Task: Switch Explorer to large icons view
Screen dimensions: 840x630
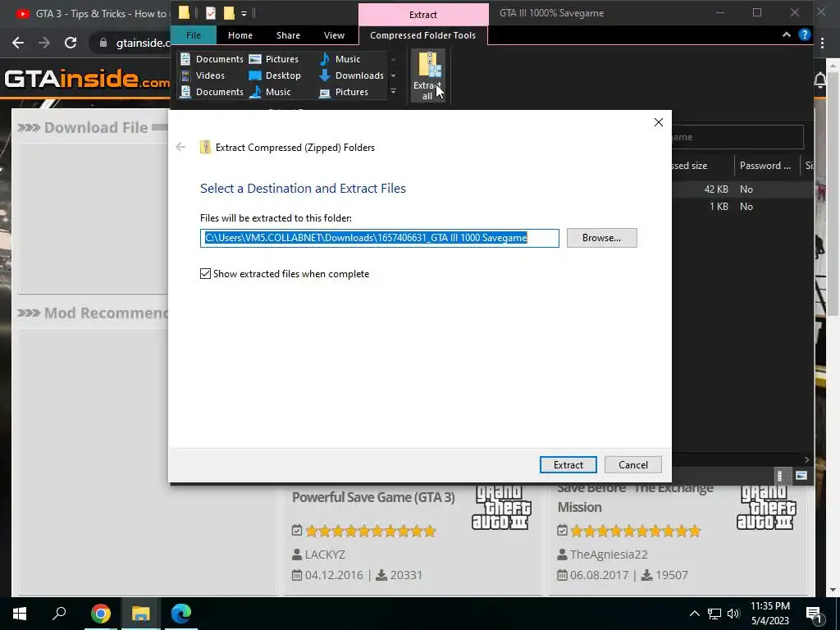Action: (801, 475)
